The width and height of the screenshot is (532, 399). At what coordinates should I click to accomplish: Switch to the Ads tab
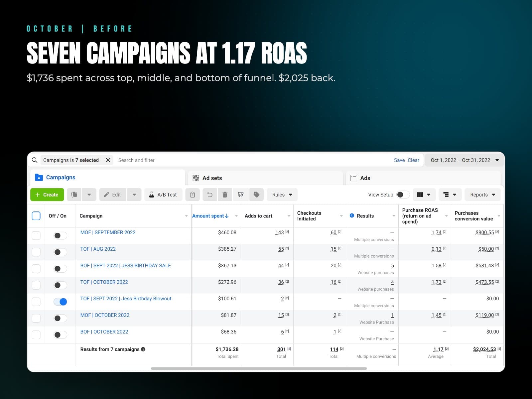click(423, 178)
